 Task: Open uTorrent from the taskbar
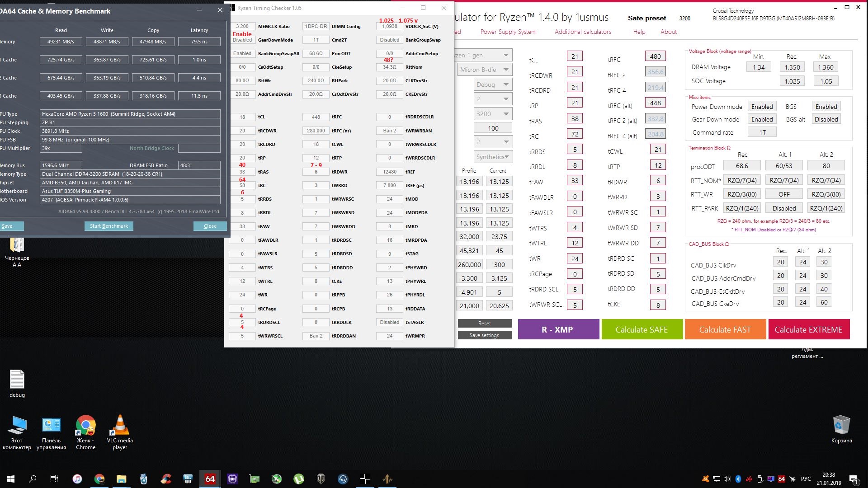point(299,479)
